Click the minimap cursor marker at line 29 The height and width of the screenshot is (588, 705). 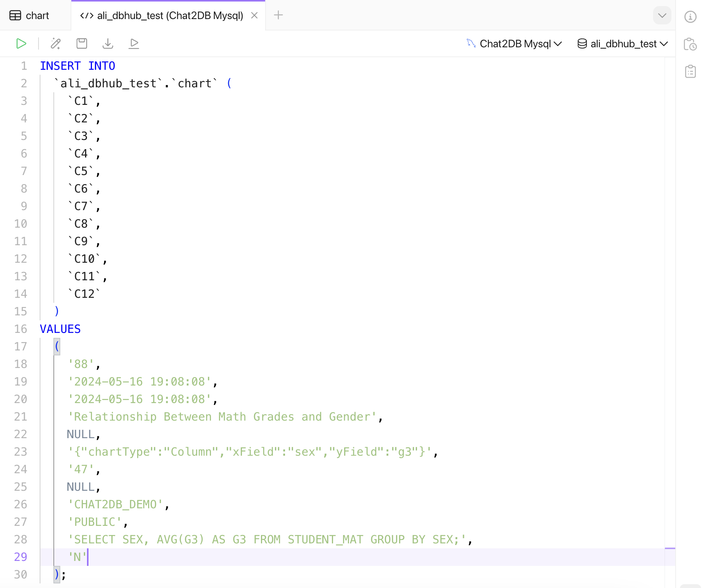click(670, 548)
